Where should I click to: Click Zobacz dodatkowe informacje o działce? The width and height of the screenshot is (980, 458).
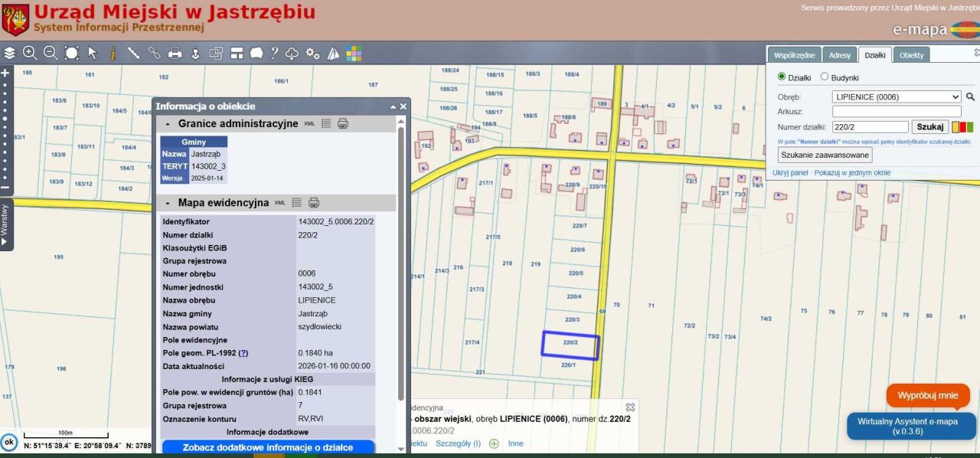268,448
